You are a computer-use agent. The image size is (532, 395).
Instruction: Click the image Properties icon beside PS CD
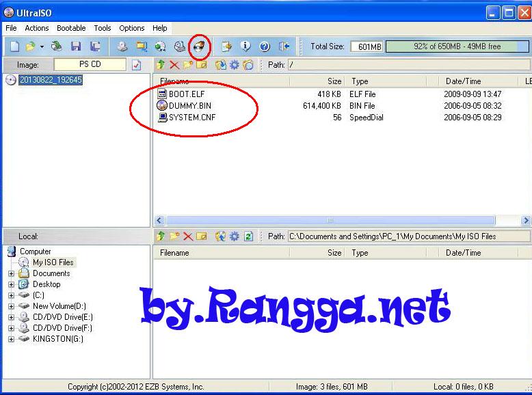point(136,64)
